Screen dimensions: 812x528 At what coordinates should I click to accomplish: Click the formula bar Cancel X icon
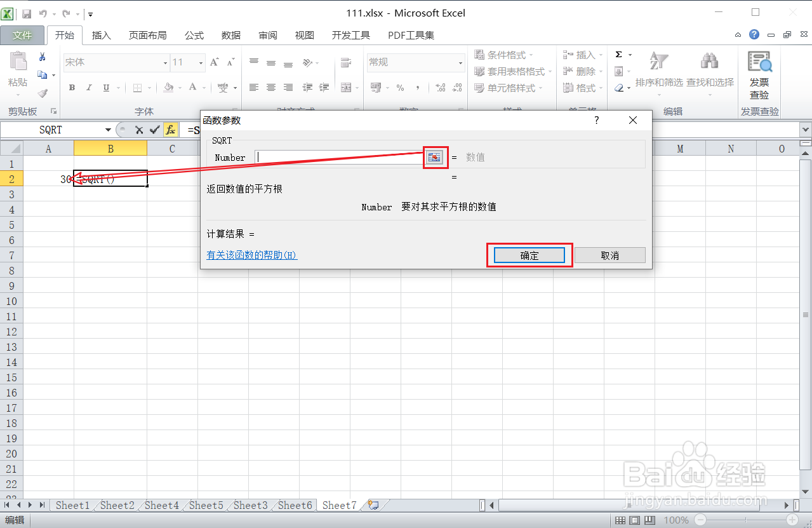[139, 130]
